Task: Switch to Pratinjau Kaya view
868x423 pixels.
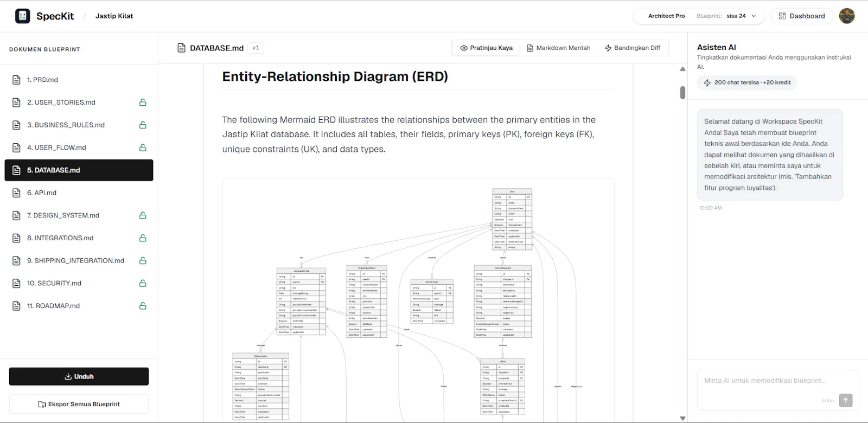Action: 486,48
